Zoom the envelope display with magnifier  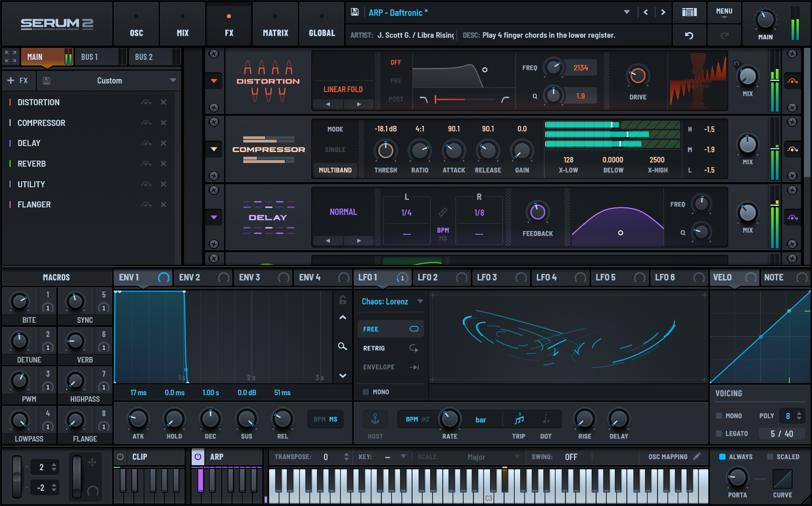click(343, 346)
